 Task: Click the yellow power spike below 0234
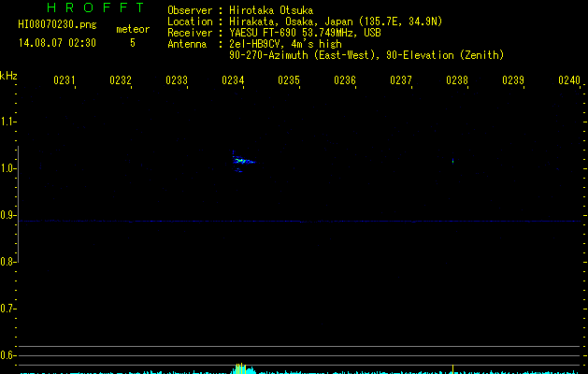point(240,368)
